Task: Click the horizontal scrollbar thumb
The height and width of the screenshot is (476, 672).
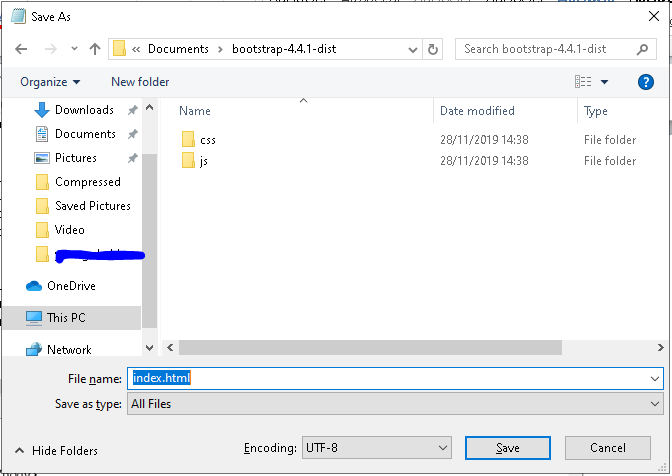Action: click(x=370, y=347)
